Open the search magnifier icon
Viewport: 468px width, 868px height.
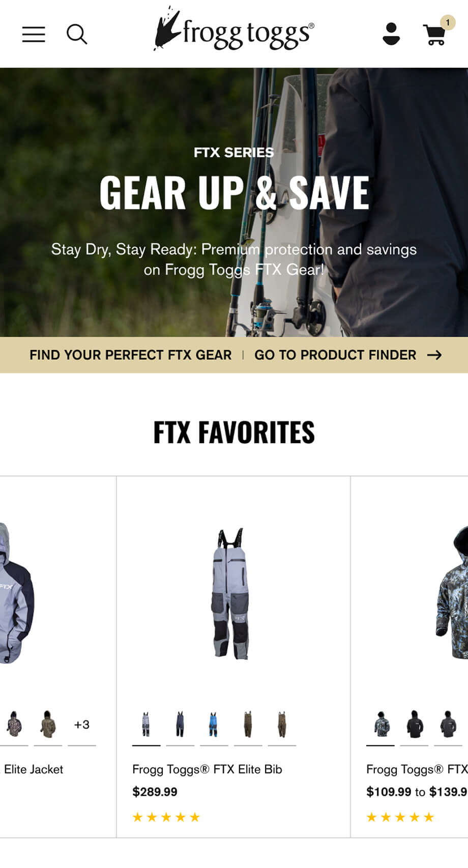coord(77,34)
